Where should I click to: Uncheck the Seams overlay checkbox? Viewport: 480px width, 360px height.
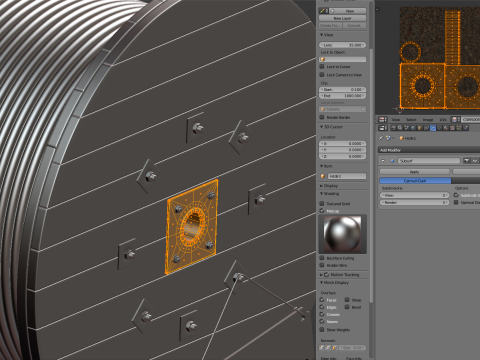point(322,321)
